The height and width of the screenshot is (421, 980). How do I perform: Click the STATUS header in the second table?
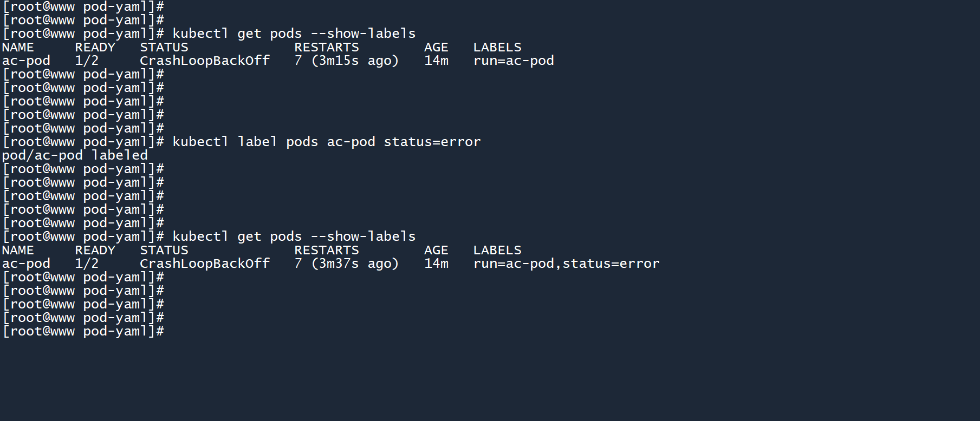click(x=164, y=251)
